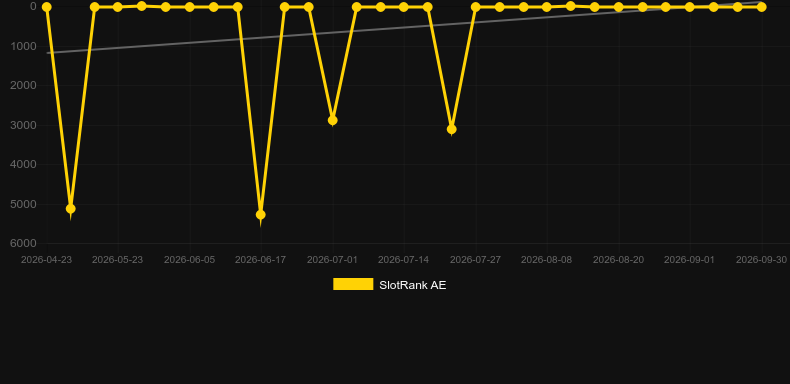Click the dip point near 3100 before 2026-07-27
This screenshot has height=384, width=790.
pos(451,130)
